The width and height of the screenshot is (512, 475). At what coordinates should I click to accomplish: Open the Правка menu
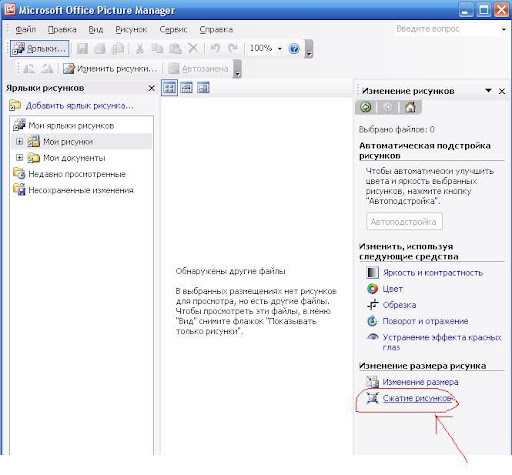click(62, 30)
